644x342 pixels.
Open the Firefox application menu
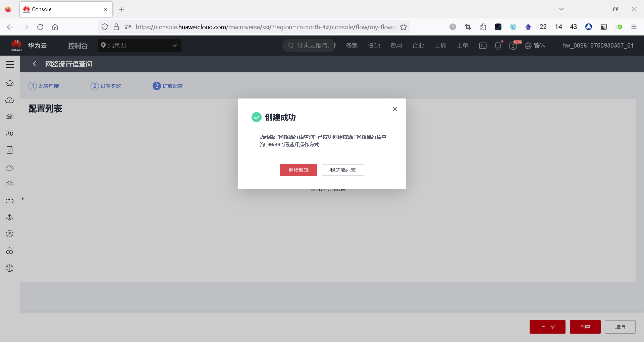(634, 27)
